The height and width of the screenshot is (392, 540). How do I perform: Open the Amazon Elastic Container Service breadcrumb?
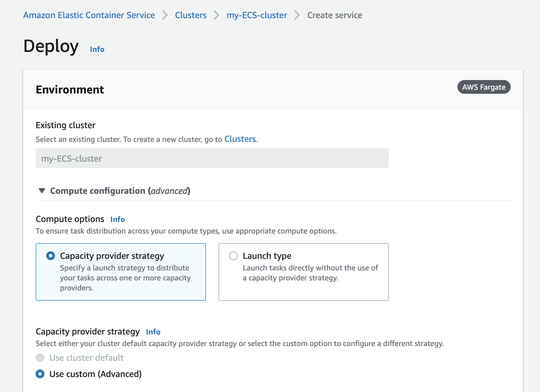coord(89,15)
